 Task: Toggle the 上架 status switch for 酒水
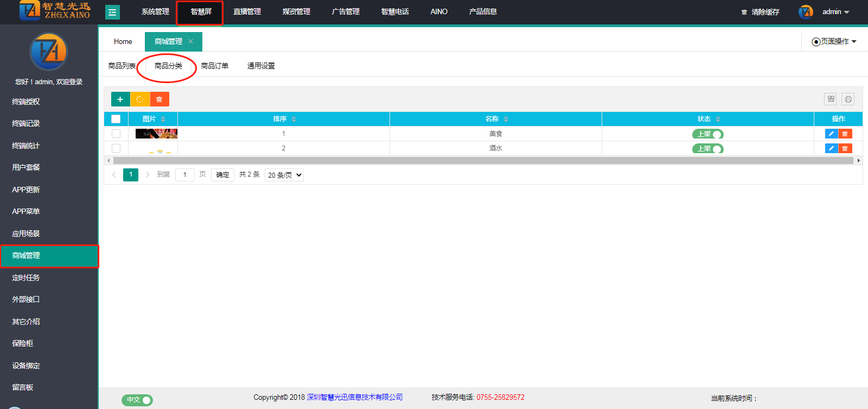[x=707, y=149]
